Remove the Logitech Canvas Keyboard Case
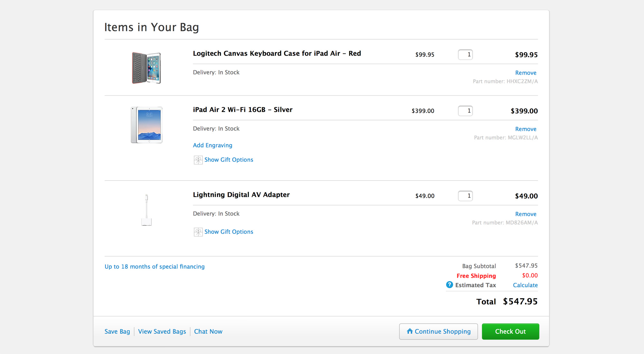 [526, 73]
